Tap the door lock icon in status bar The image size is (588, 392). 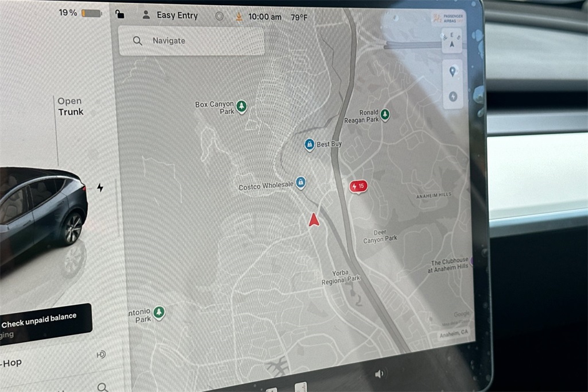[x=119, y=14]
